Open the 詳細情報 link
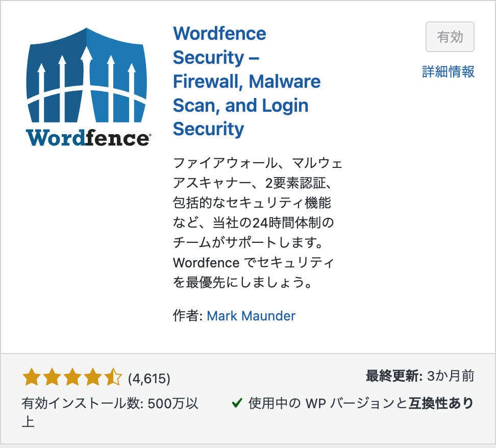Image resolution: width=496 pixels, height=448 pixels. coord(448,71)
